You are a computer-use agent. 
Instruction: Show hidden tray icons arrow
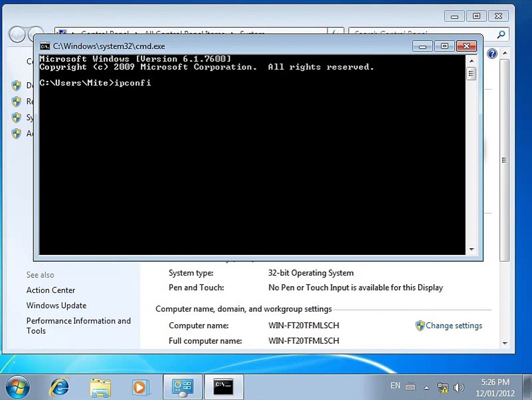[426, 387]
